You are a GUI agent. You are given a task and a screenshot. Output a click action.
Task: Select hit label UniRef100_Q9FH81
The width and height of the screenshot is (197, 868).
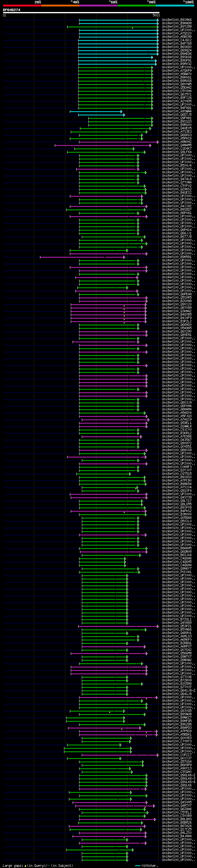pos(177,118)
